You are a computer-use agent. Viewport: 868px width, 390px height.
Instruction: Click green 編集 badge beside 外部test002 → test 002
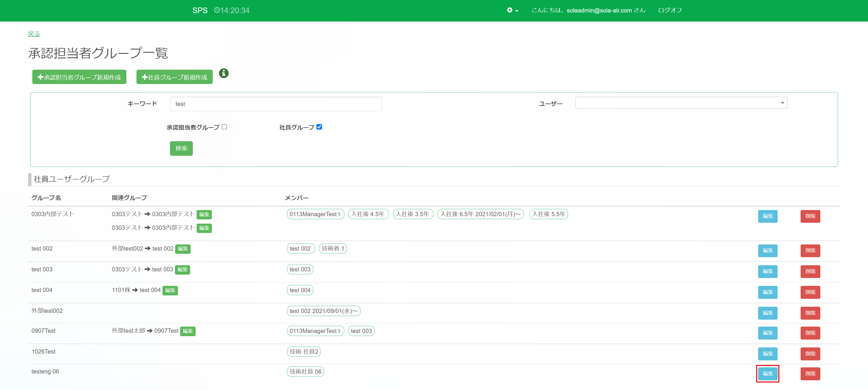tap(183, 249)
